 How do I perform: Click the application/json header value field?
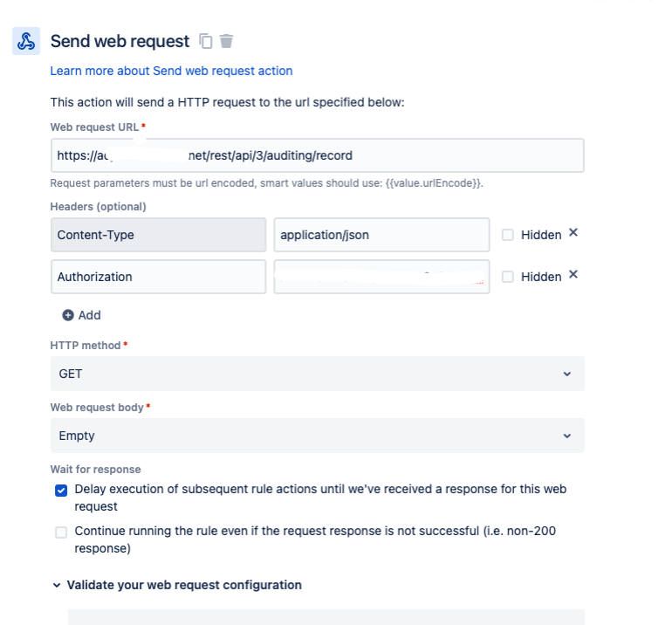coord(381,235)
